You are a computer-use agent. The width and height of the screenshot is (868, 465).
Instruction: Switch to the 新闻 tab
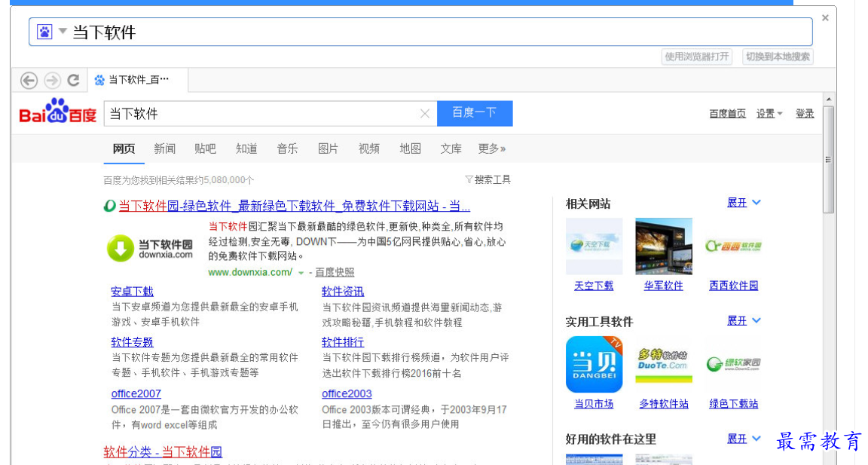click(164, 148)
